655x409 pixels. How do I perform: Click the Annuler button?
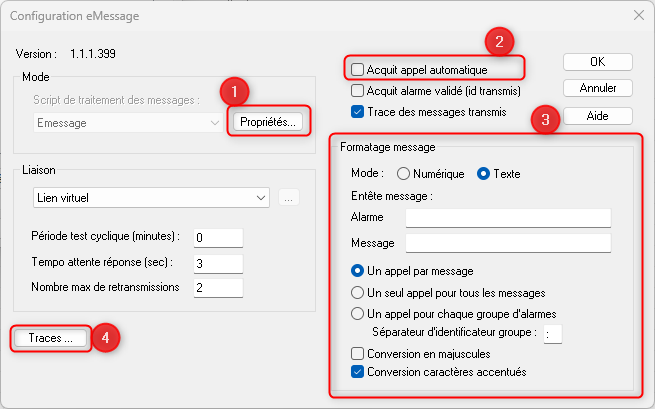click(597, 88)
